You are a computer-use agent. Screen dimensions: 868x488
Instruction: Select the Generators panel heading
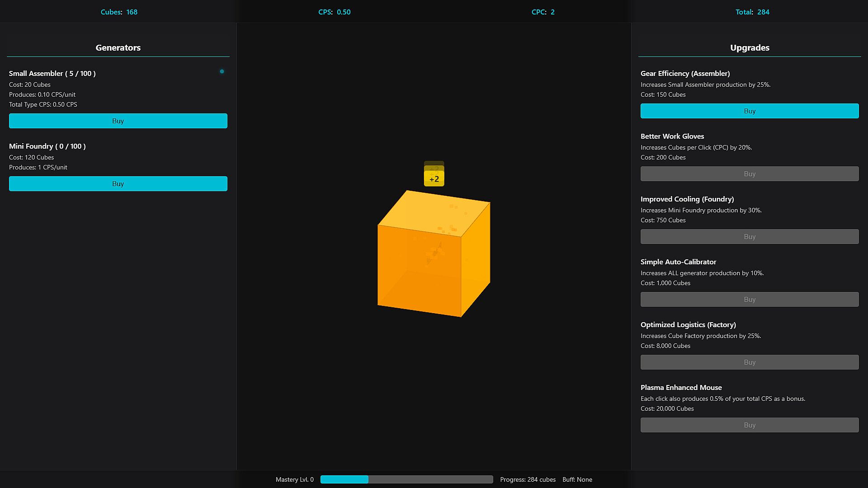pos(118,48)
